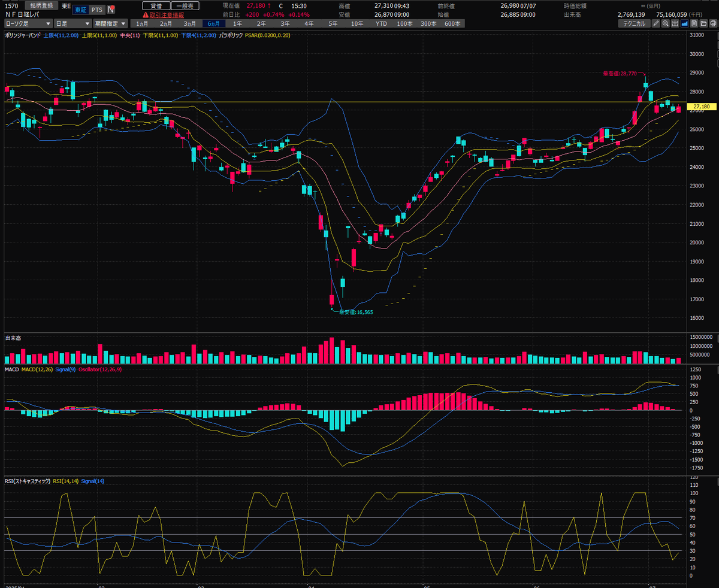Click the ボリンジャーバンド indicator label
This screenshot has width=719, height=588.
[23, 35]
